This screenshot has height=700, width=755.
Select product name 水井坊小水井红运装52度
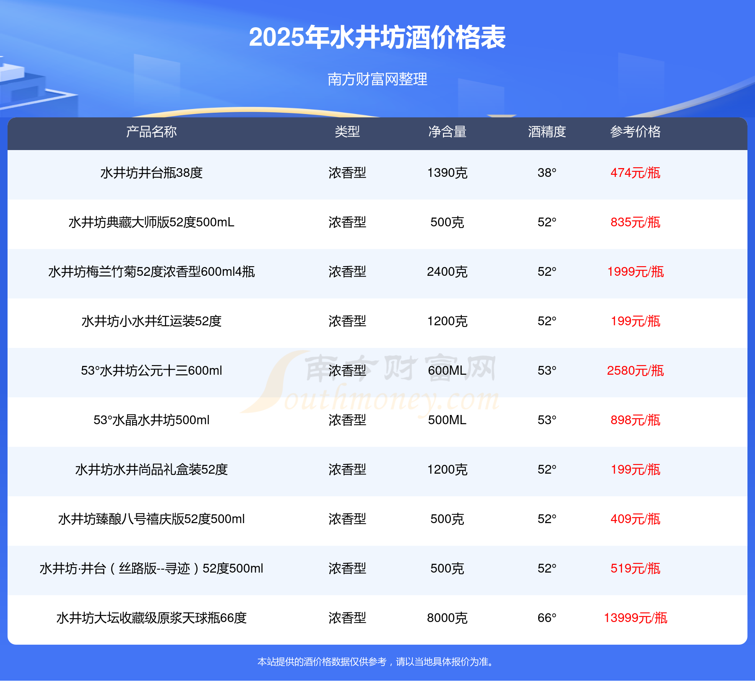coord(151,321)
